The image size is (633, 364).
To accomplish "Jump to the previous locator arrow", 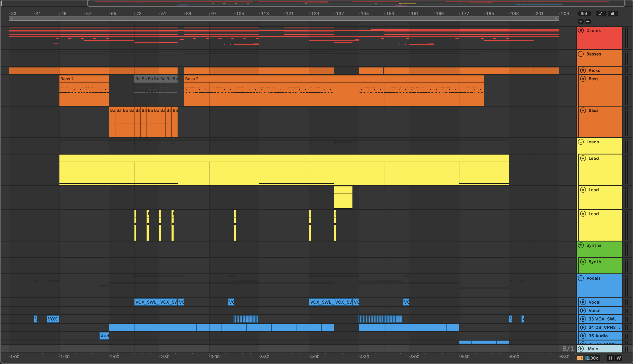I will 581,22.
